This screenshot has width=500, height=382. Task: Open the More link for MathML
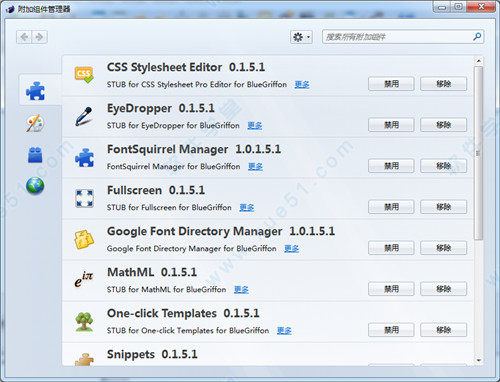241,290
